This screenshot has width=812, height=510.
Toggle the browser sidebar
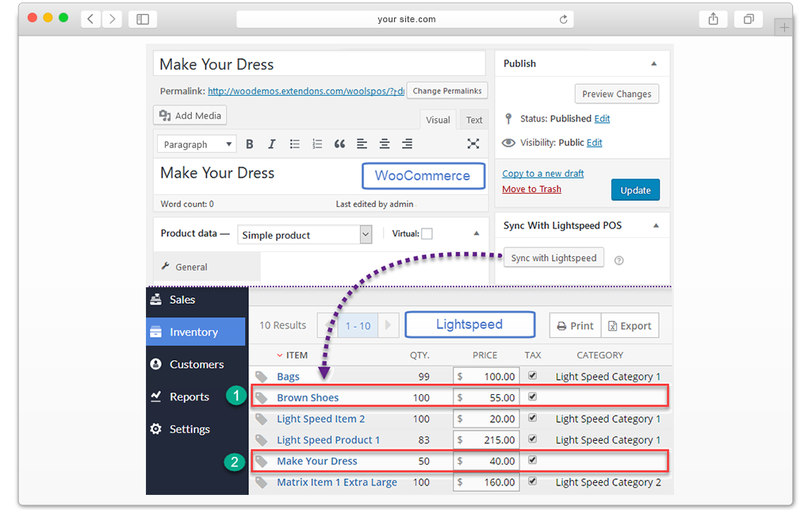[x=143, y=19]
